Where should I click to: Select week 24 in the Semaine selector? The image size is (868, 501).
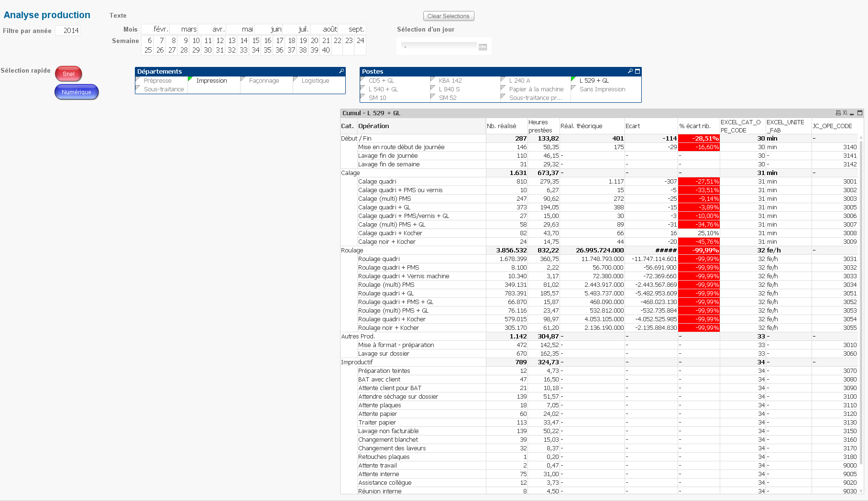pyautogui.click(x=361, y=41)
